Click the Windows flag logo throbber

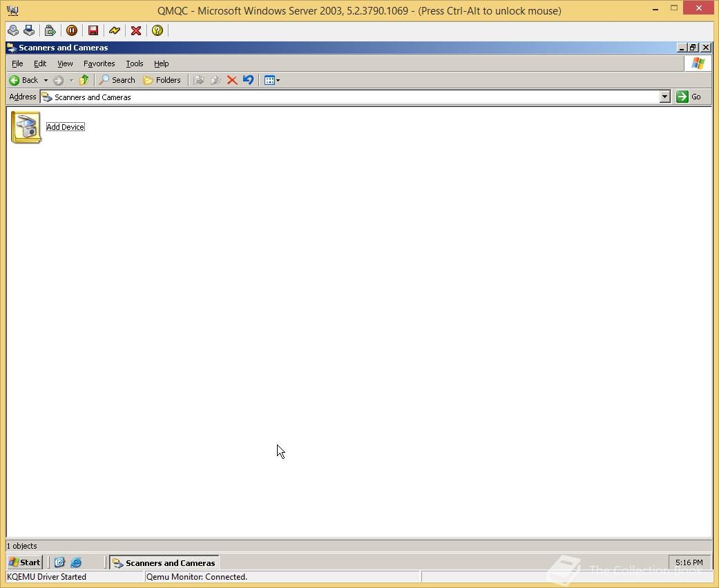pyautogui.click(x=698, y=63)
